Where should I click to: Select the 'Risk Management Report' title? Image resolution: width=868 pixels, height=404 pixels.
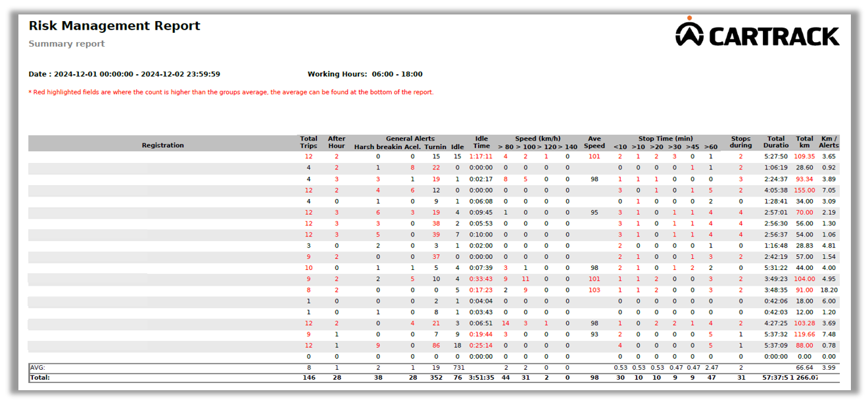click(x=114, y=26)
